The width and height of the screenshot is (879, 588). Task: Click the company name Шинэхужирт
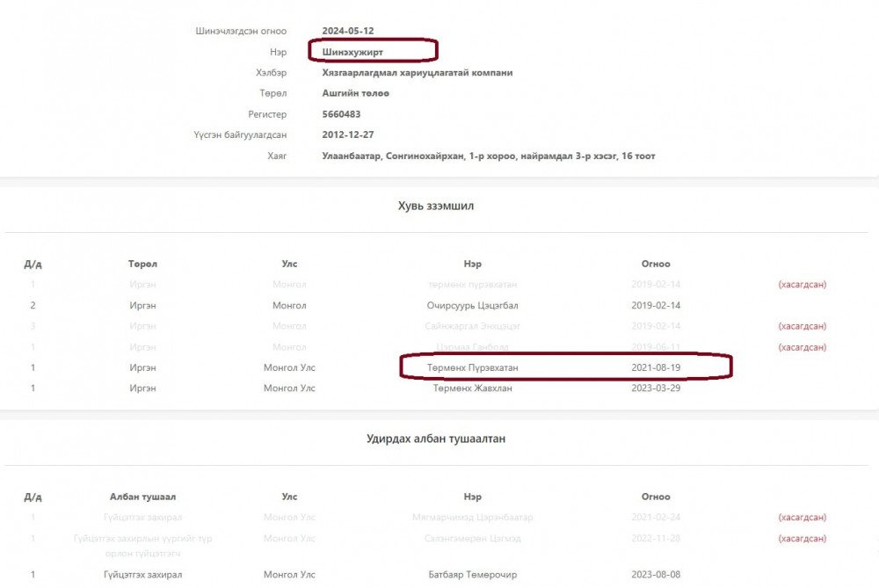[352, 52]
